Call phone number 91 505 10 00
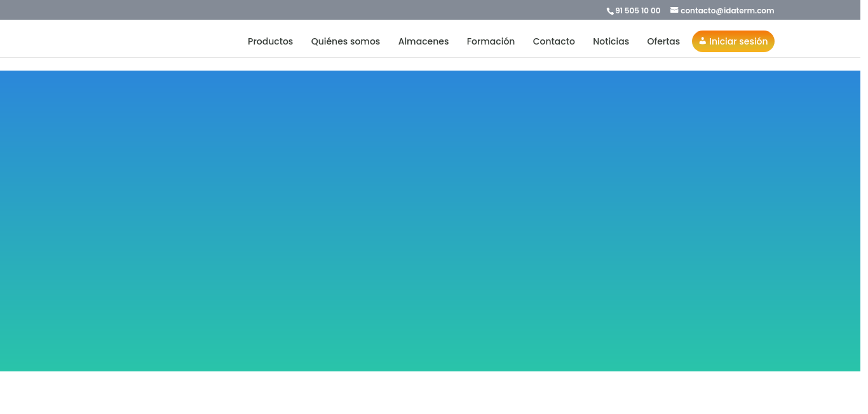The height and width of the screenshot is (414, 868). [637, 11]
